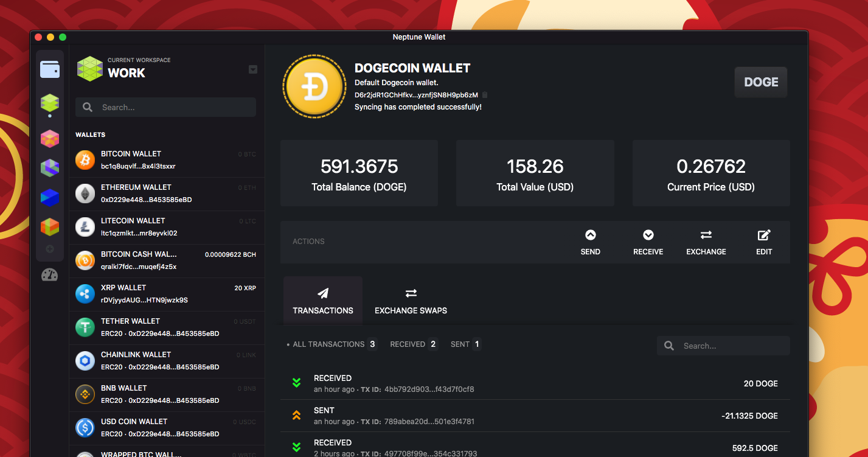Select the orange-green cube workspace icon
Image resolution: width=868 pixels, height=457 pixels.
50,226
